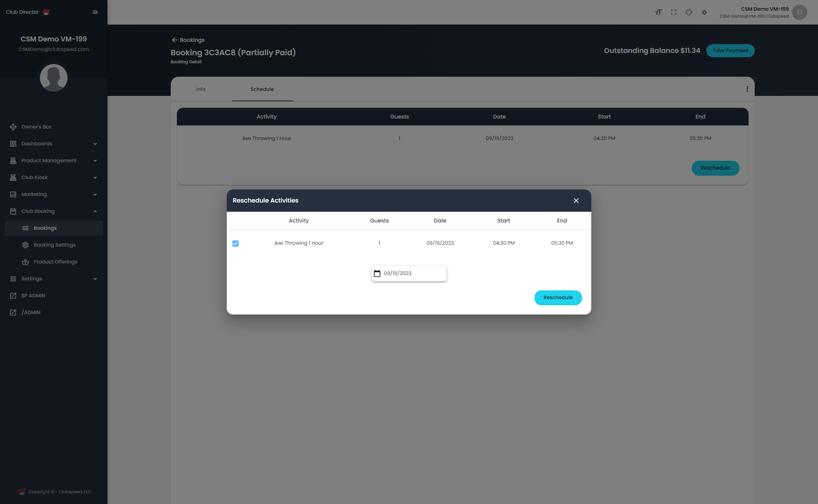Switch to the Info tab
This screenshot has height=504, width=818.
[x=201, y=89]
